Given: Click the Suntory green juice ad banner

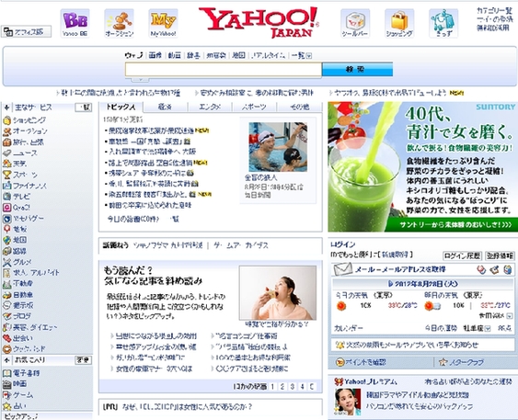Looking at the screenshot, I should pos(423,166).
